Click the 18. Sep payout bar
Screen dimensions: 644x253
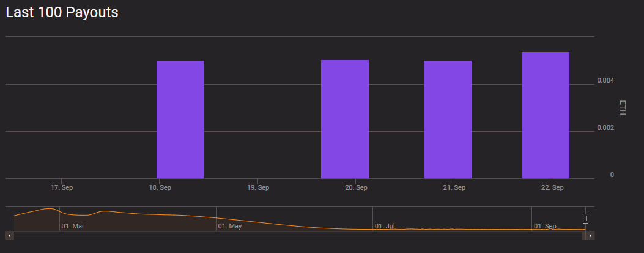coord(180,119)
